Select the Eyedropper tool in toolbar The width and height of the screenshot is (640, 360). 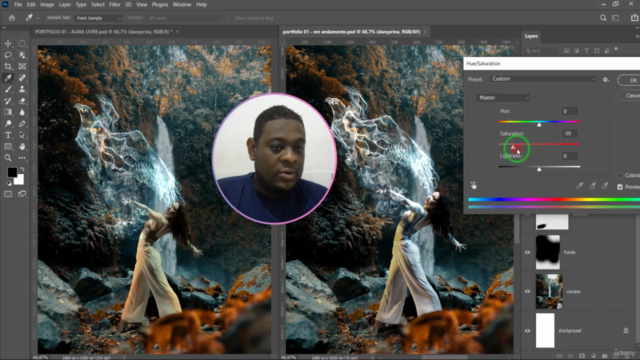coord(8,78)
